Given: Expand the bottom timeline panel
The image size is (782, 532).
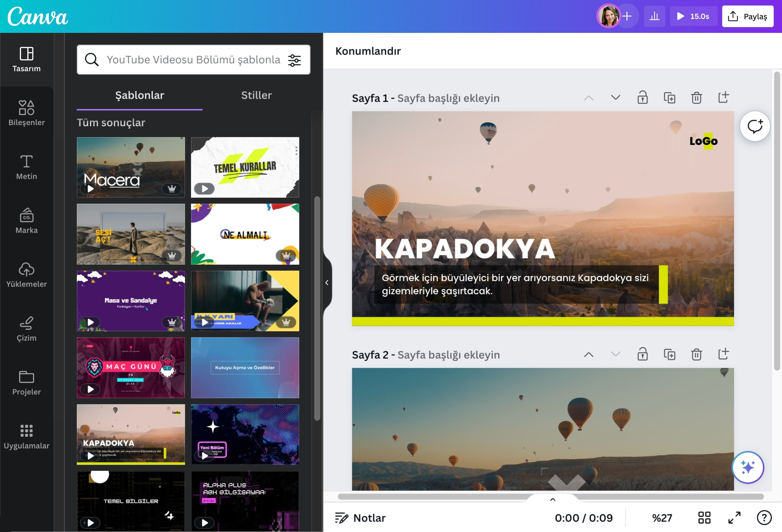Looking at the screenshot, I should pyautogui.click(x=552, y=500).
